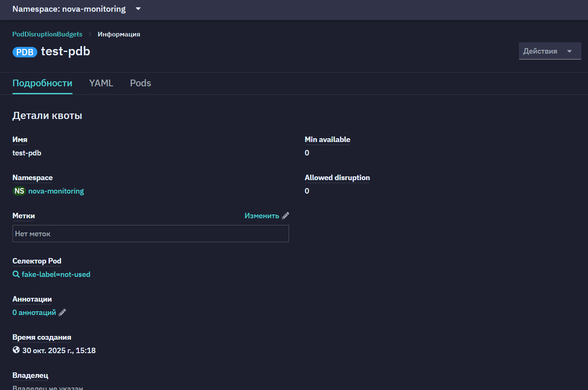
Task: Click the Детали квоты heading
Action: point(47,116)
